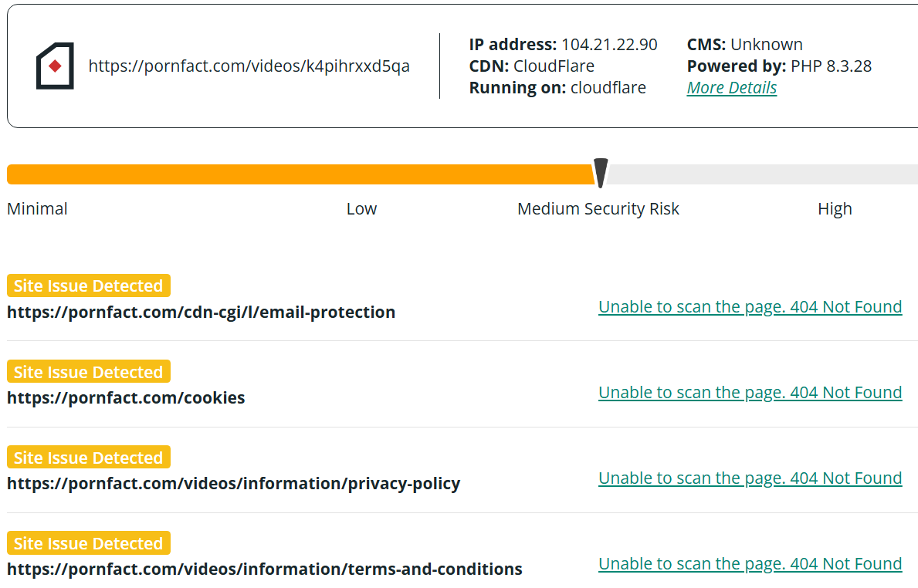918x588 pixels.
Task: Select the scanned site URL at top
Action: click(249, 66)
